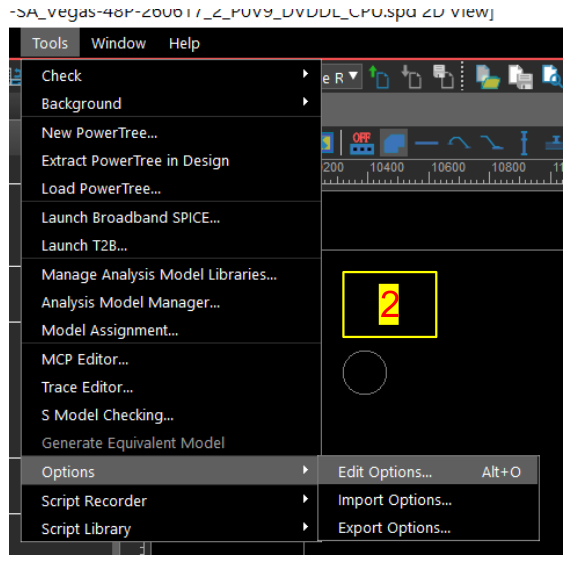572x564 pixels.
Task: Expand the Check submenu
Action: [171, 76]
